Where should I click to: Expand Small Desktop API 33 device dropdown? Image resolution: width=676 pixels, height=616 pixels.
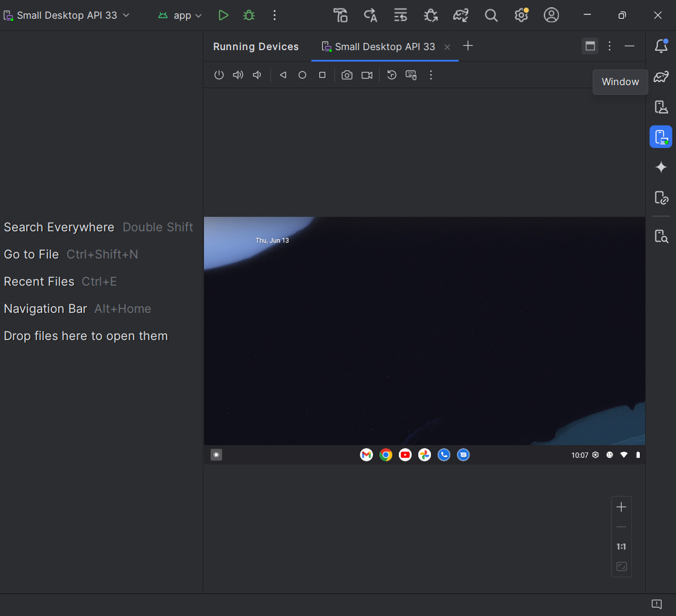(67, 15)
